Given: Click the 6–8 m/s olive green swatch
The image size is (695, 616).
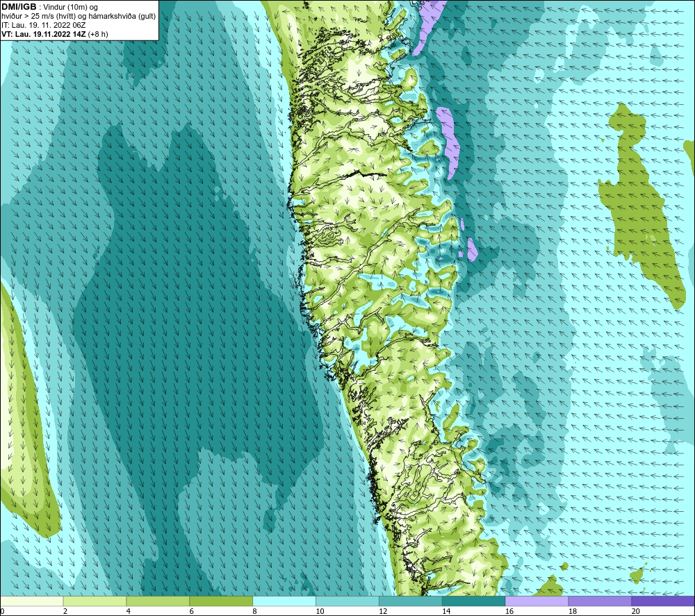Looking at the screenshot, I should (221, 601).
